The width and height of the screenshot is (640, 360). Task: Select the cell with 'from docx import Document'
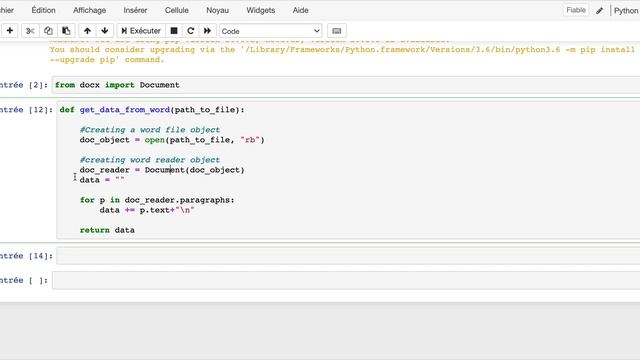tap(346, 85)
